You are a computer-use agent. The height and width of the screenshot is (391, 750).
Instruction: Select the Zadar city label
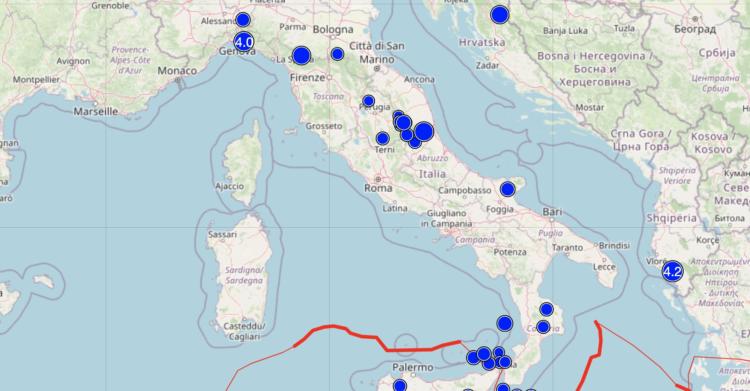click(x=488, y=66)
